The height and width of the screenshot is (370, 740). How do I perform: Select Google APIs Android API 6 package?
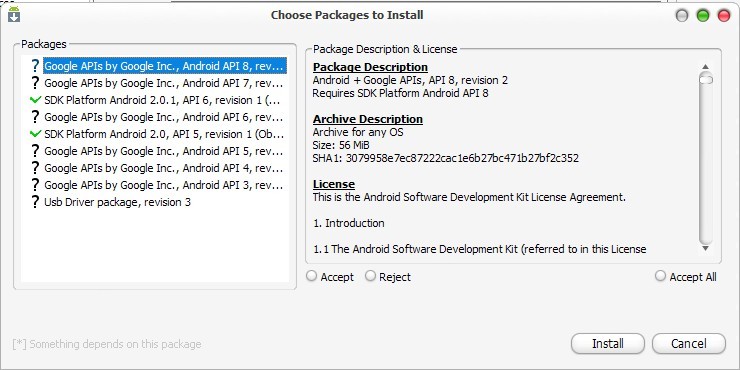[164, 117]
